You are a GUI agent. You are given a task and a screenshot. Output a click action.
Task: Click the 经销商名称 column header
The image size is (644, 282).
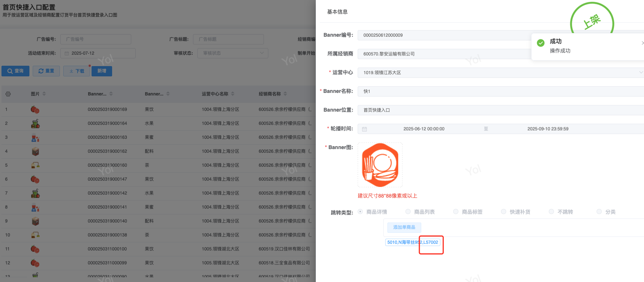(270, 94)
